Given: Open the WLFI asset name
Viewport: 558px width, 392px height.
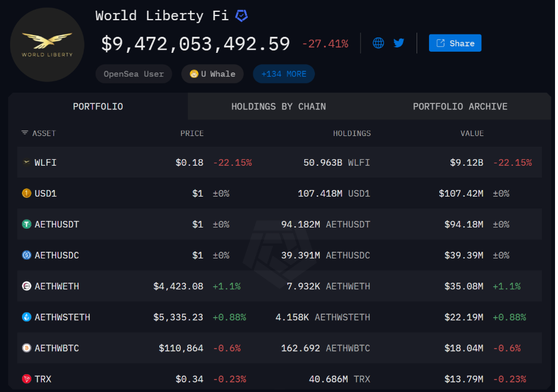Looking at the screenshot, I should 46,163.
